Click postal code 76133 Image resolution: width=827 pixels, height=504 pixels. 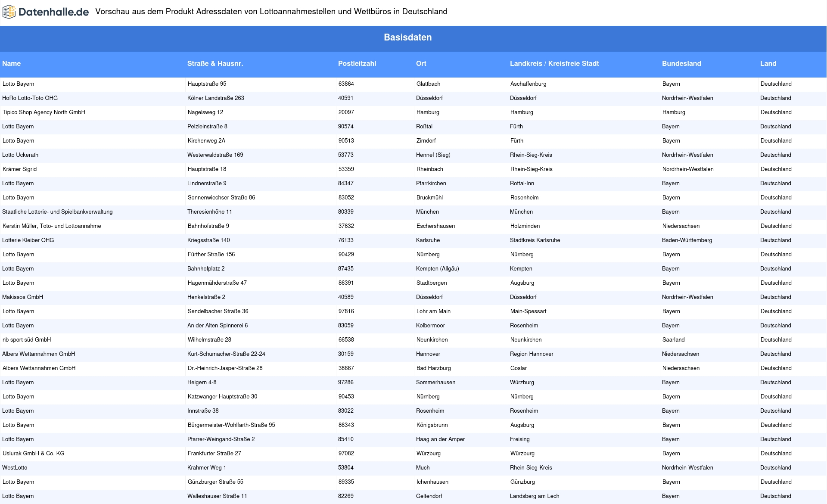(346, 240)
